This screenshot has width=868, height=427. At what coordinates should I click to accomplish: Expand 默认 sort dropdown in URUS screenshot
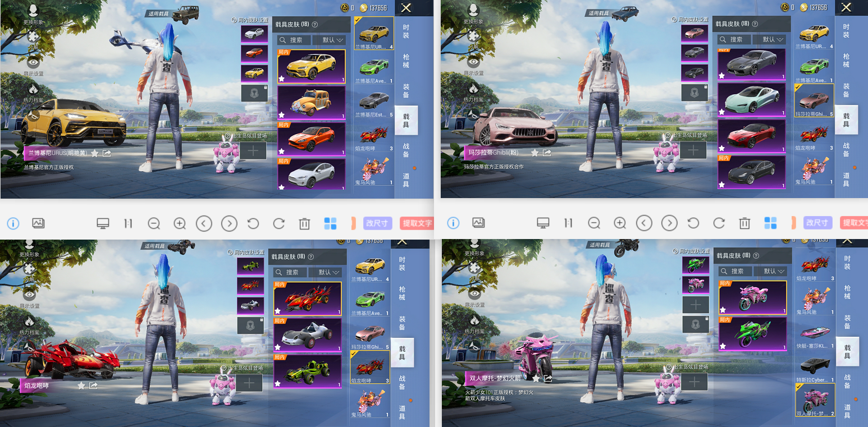tap(328, 40)
